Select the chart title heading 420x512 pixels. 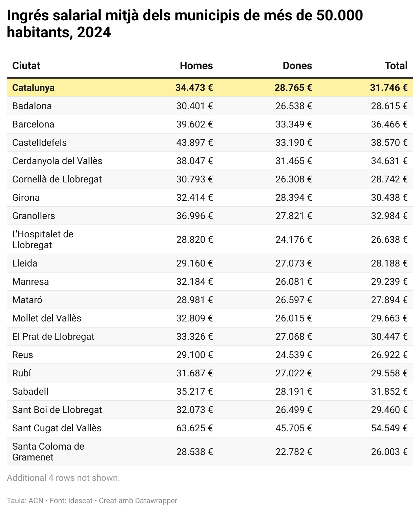(185, 24)
